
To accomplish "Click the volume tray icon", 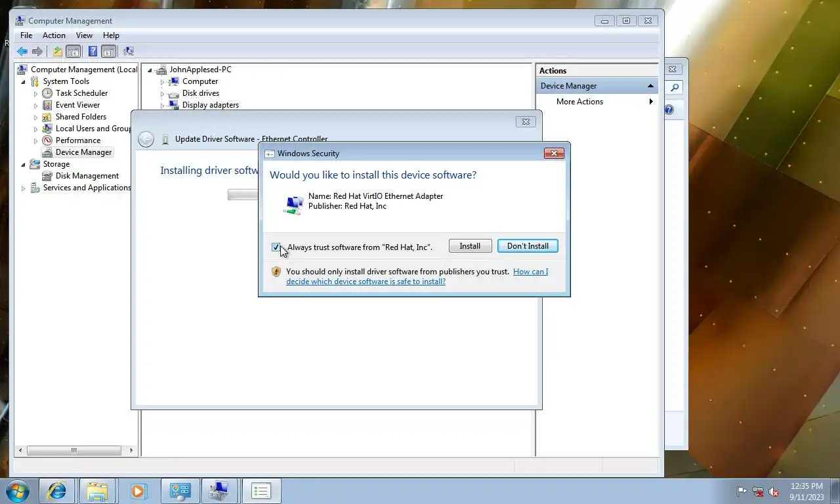I will point(774,492).
